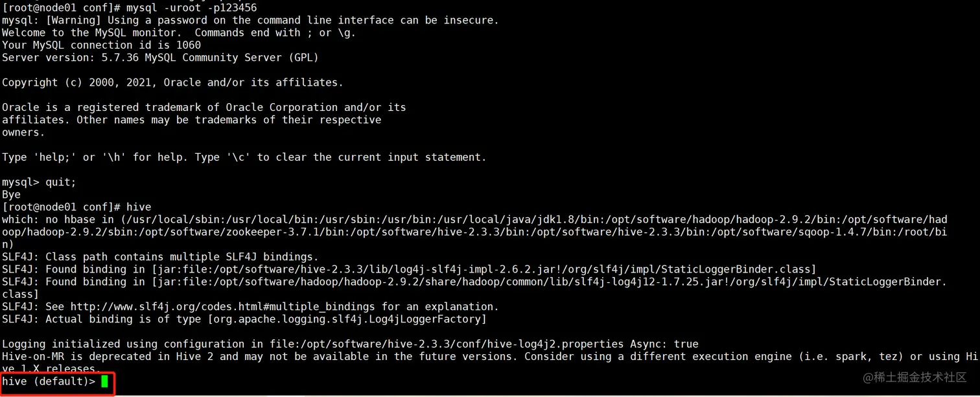Click the "Type 'help;'" instruction line

244,158
